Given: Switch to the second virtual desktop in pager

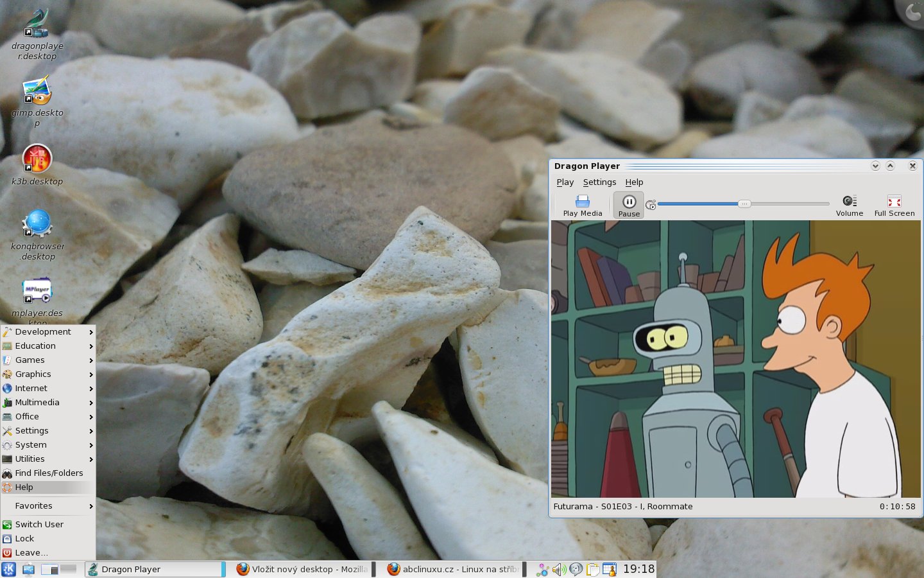Looking at the screenshot, I should (68, 569).
